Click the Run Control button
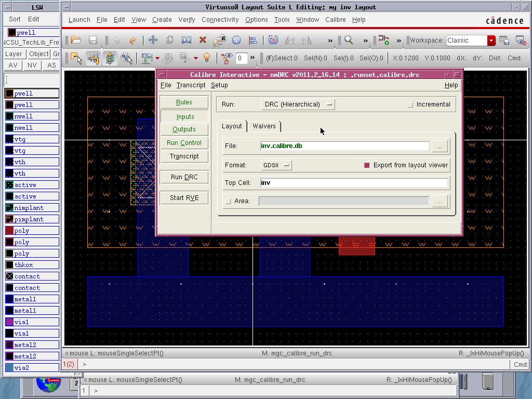Screen dimensions: 532x399 point(184,143)
